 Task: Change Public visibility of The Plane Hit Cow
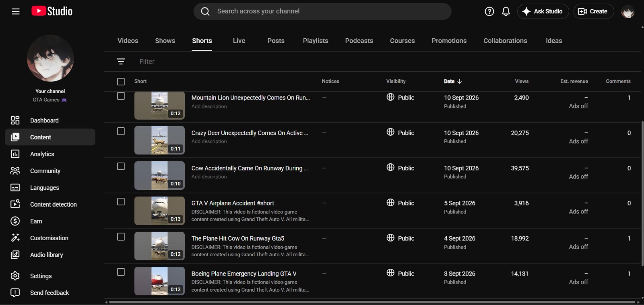[400, 238]
